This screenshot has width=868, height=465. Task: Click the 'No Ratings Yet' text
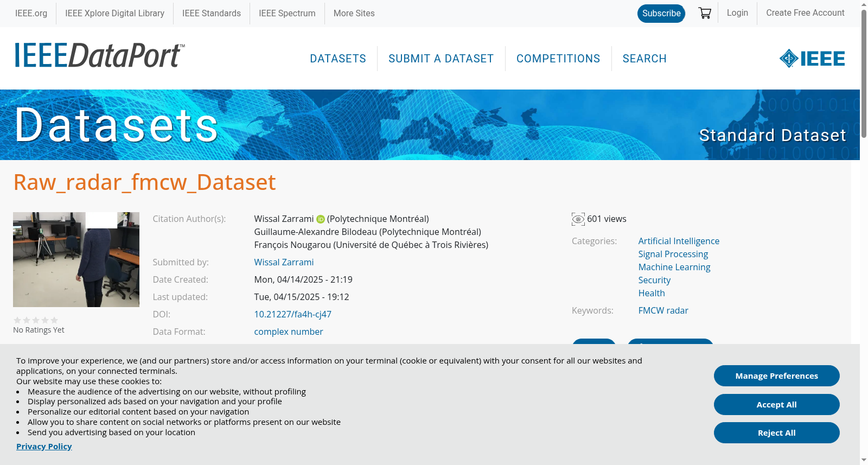[x=39, y=330]
